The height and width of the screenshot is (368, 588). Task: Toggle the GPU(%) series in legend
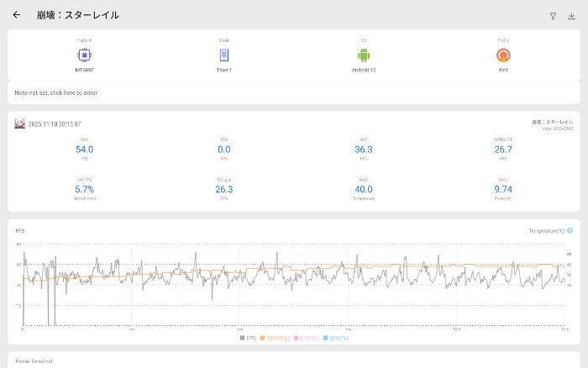(336, 338)
